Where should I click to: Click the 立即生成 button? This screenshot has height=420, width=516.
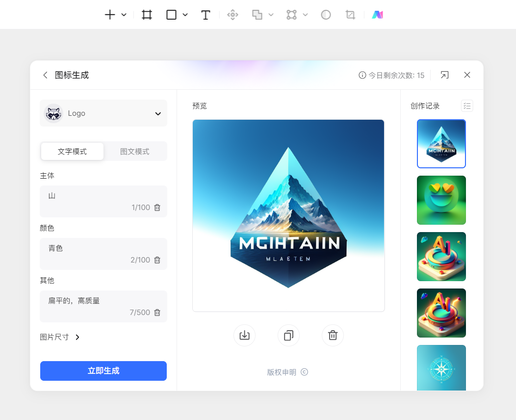pyautogui.click(x=103, y=371)
